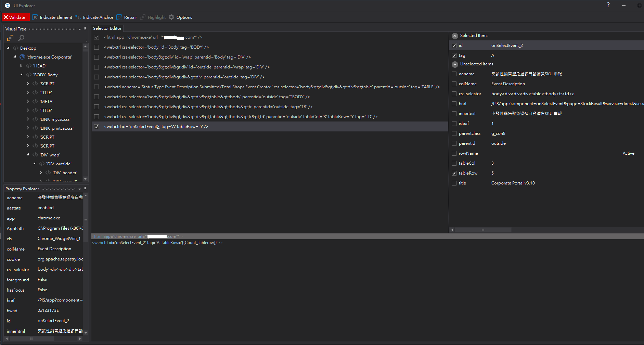Uncheck the tableRow attribute checkbox
Viewport: 644px width, 345px height.
(454, 173)
